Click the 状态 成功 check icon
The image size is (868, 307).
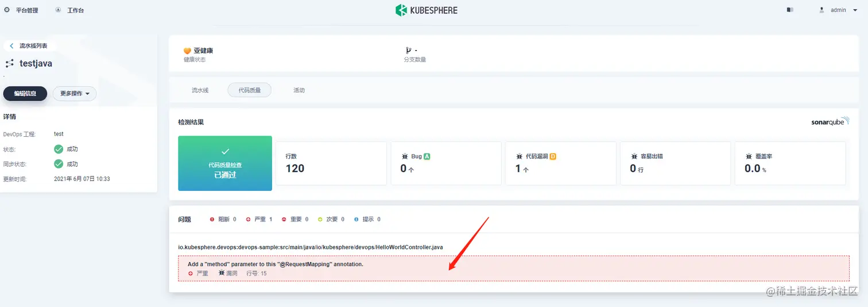pos(59,149)
